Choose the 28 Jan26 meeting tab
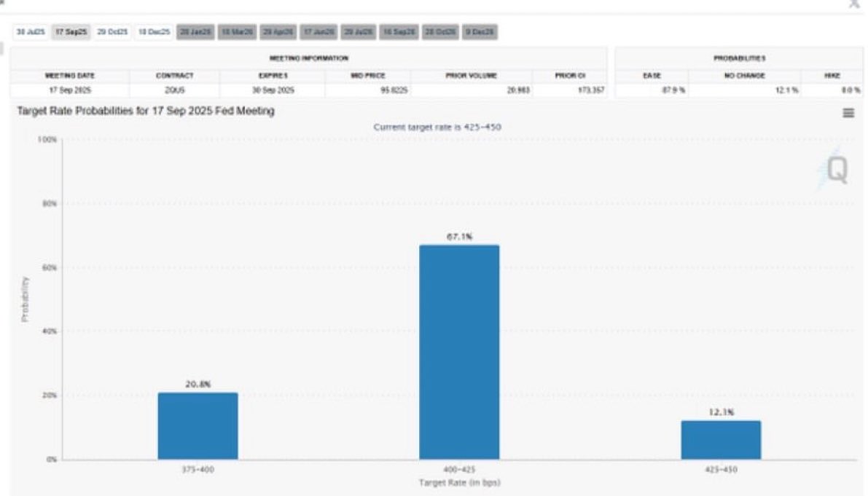This screenshot has height=496, width=868. [195, 32]
